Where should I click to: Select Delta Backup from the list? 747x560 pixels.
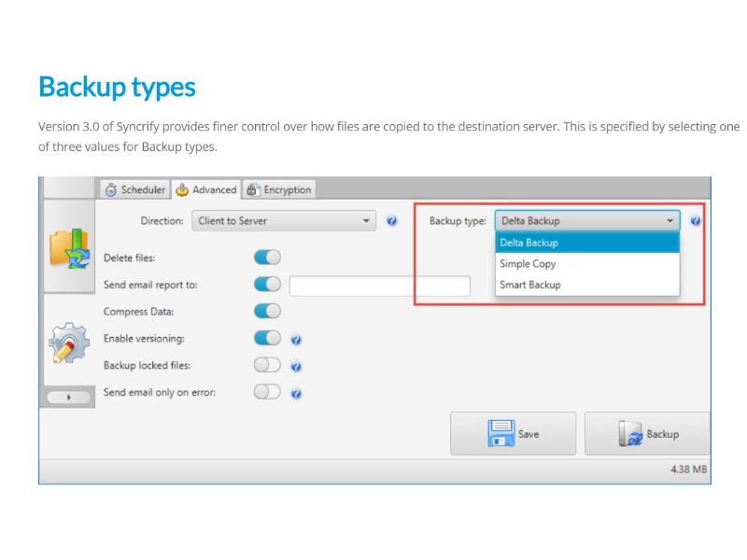(x=587, y=243)
